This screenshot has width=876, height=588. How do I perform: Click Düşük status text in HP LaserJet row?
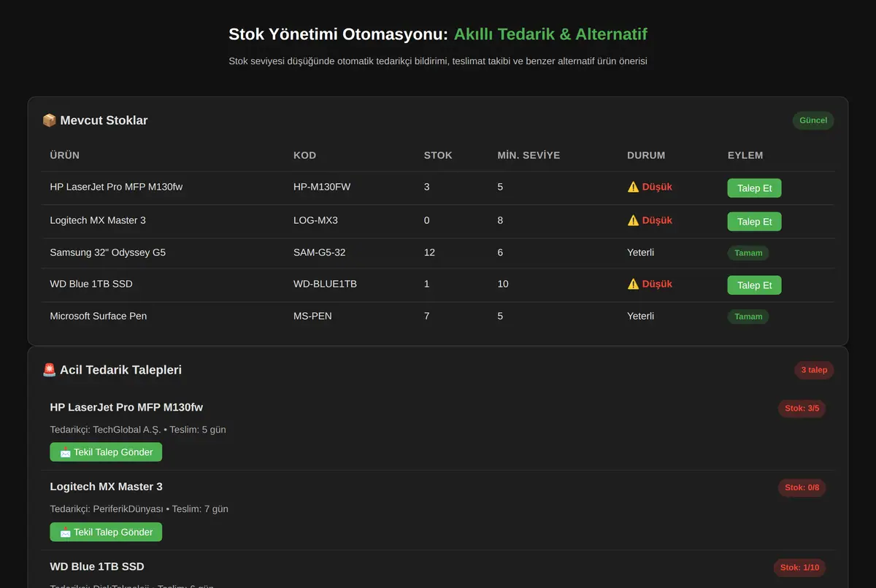coord(657,187)
